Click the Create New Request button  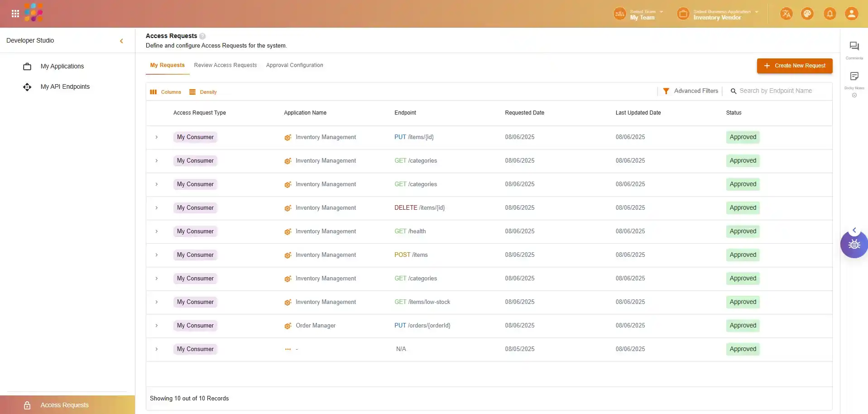794,66
